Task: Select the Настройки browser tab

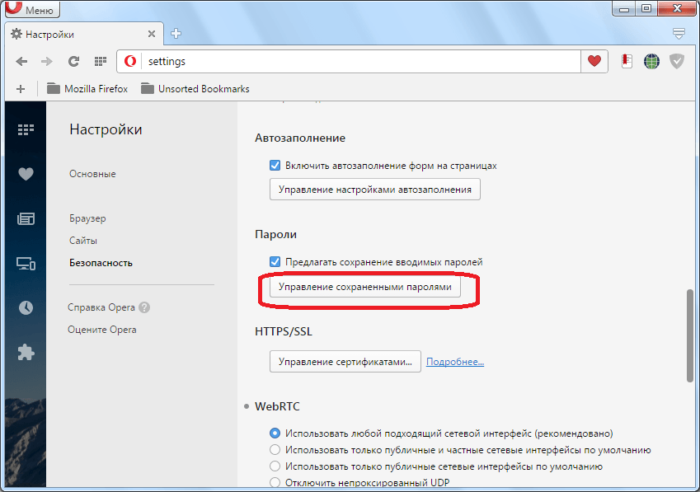Action: coord(84,34)
